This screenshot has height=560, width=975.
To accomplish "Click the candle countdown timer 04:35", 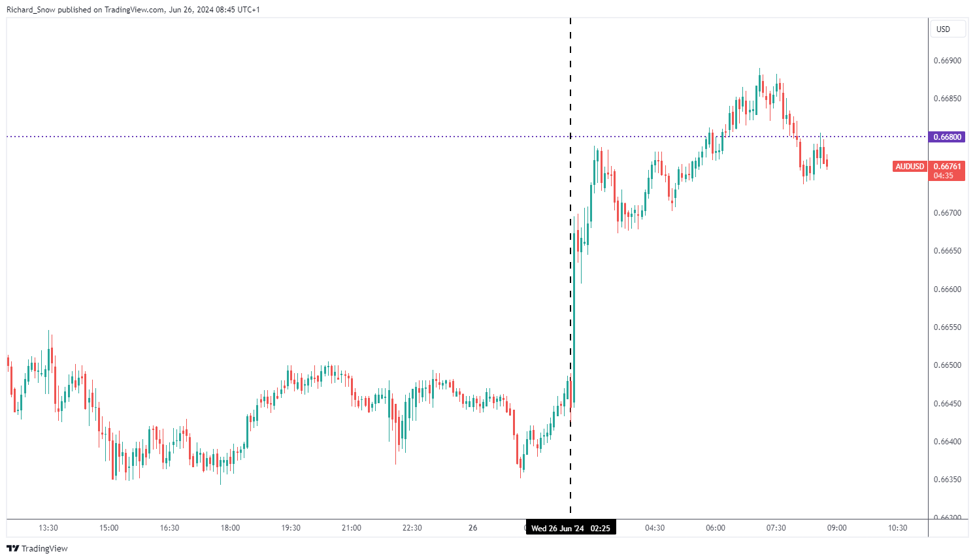I will tap(943, 176).
